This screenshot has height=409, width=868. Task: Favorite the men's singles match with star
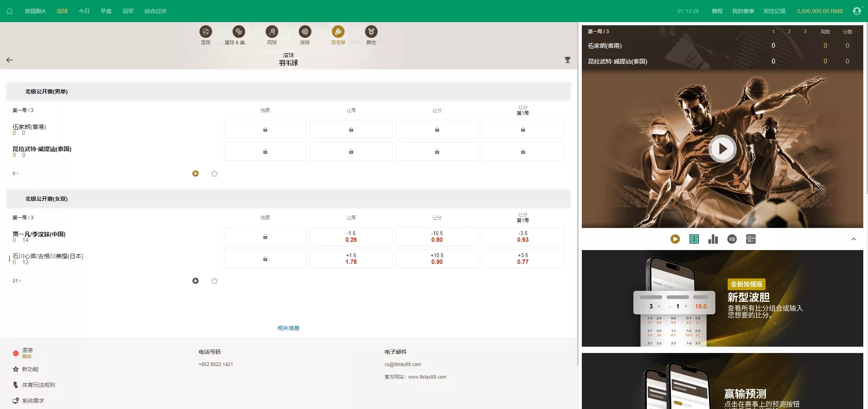pyautogui.click(x=214, y=174)
